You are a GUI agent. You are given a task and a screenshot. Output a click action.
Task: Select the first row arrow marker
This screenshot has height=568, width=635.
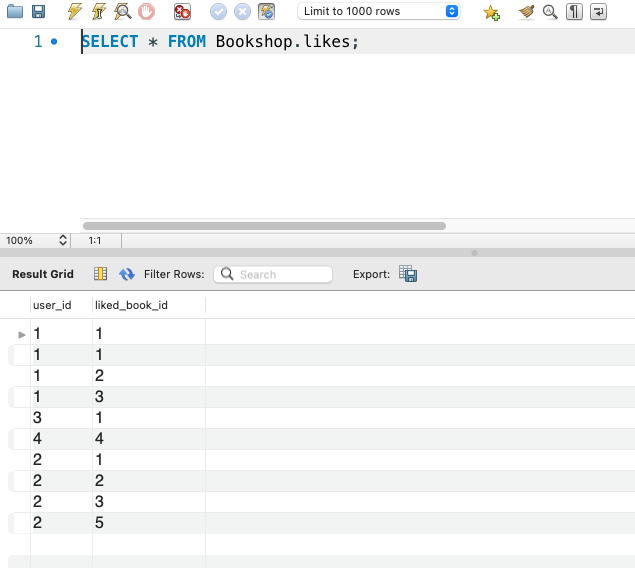click(x=22, y=334)
